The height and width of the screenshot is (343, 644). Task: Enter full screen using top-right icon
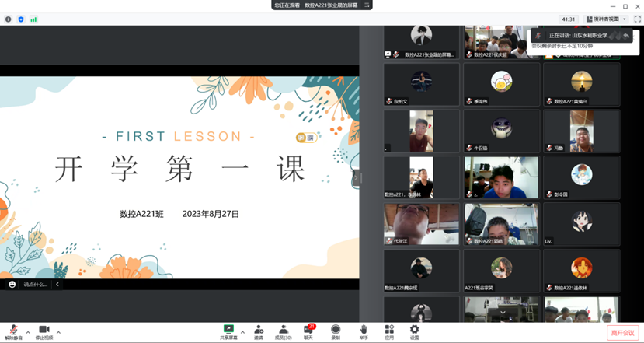pyautogui.click(x=637, y=19)
